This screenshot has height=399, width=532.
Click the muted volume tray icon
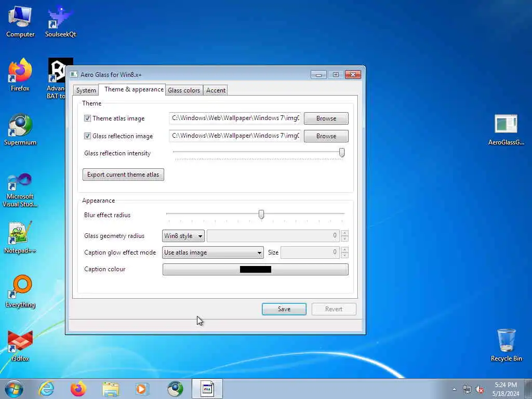pyautogui.click(x=480, y=390)
